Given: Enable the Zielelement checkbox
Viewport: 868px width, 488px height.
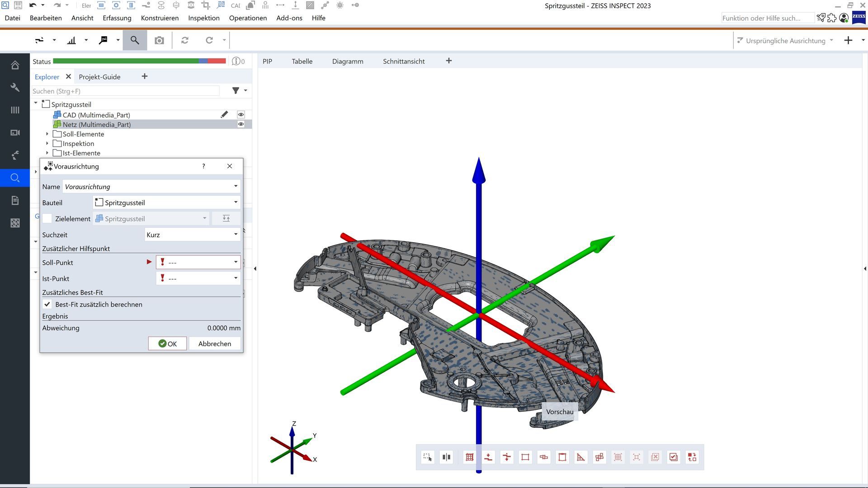Looking at the screenshot, I should coord(47,219).
